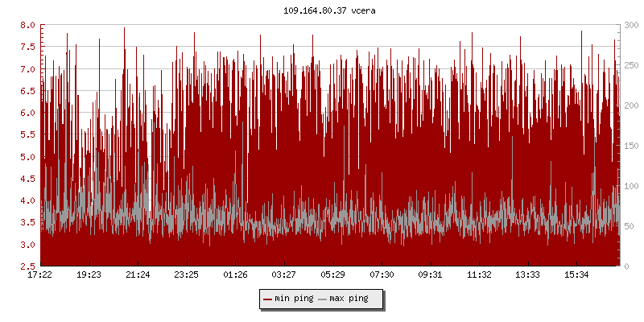
Task: Click the 5.0 value on left axis
Action: click(27, 157)
